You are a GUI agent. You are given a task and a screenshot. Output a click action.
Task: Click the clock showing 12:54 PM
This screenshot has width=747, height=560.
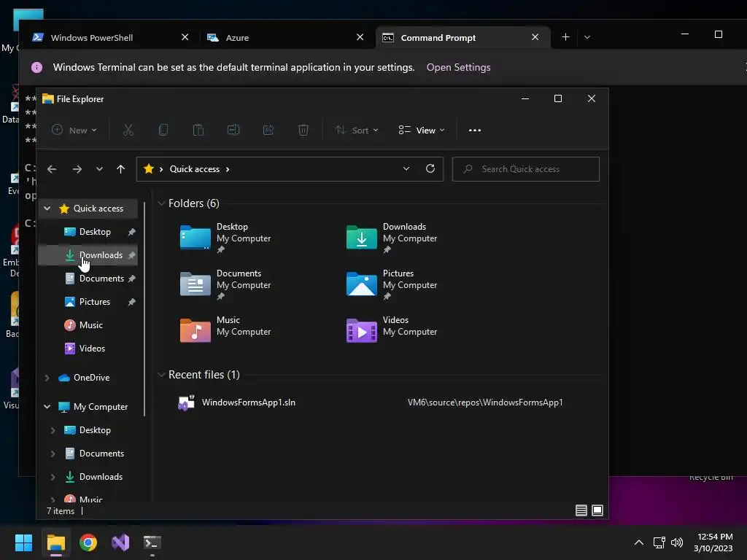713,542
